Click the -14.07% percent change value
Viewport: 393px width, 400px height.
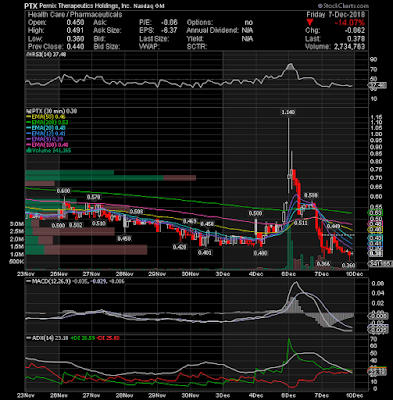[350, 23]
